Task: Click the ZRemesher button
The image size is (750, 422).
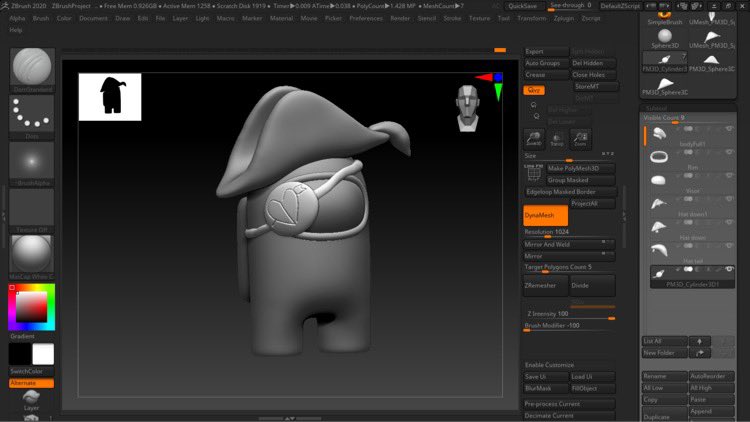Action: (x=545, y=286)
